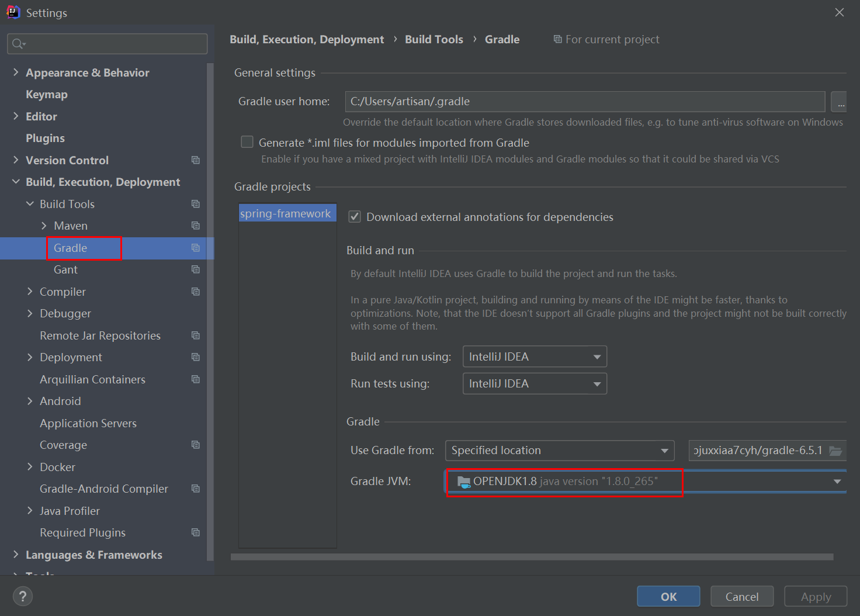The image size is (860, 616).
Task: Click project-level icon next to Coverage
Action: point(196,445)
